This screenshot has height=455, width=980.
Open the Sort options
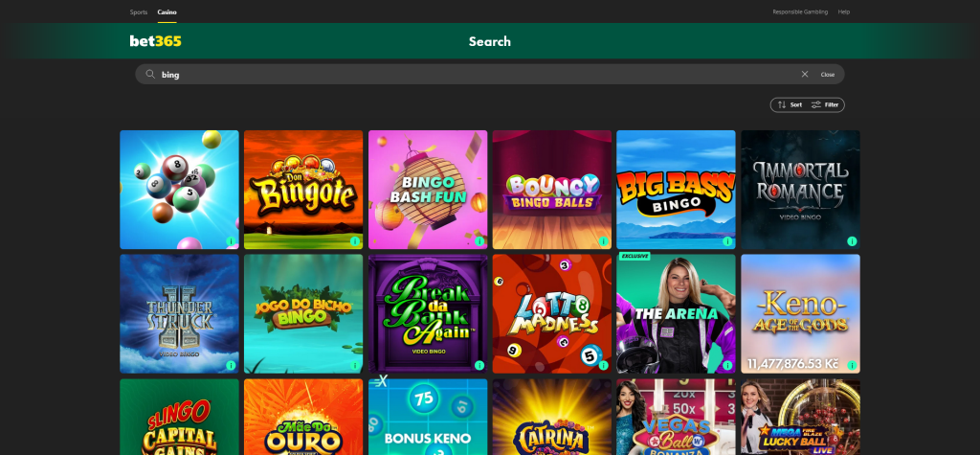789,104
